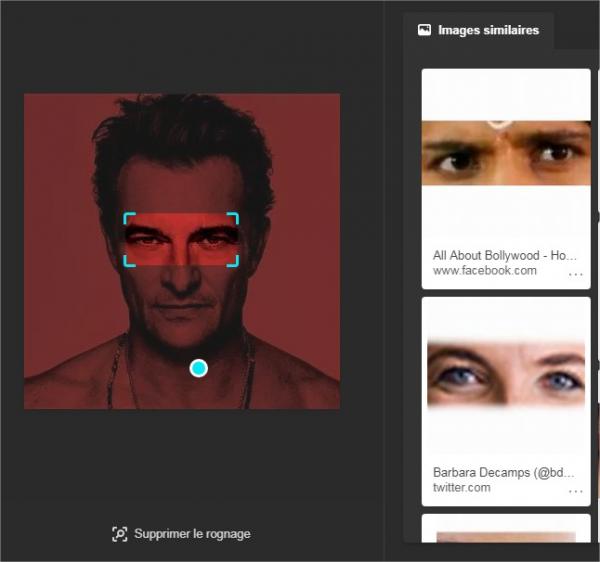Grab the top-left crop corner handle

(127, 216)
